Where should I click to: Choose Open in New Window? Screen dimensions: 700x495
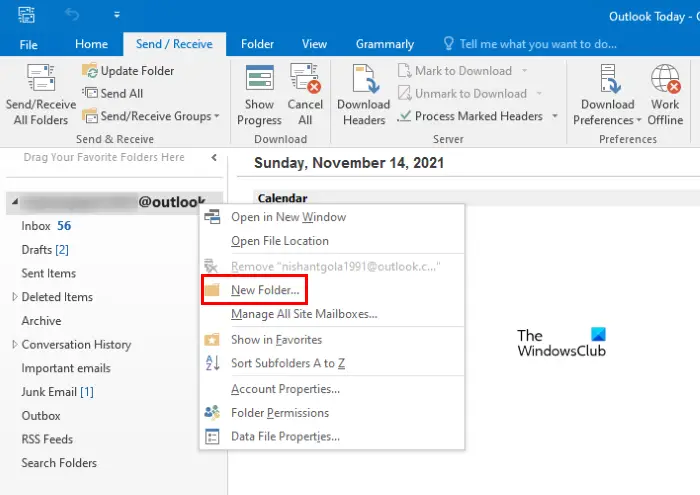pyautogui.click(x=288, y=217)
